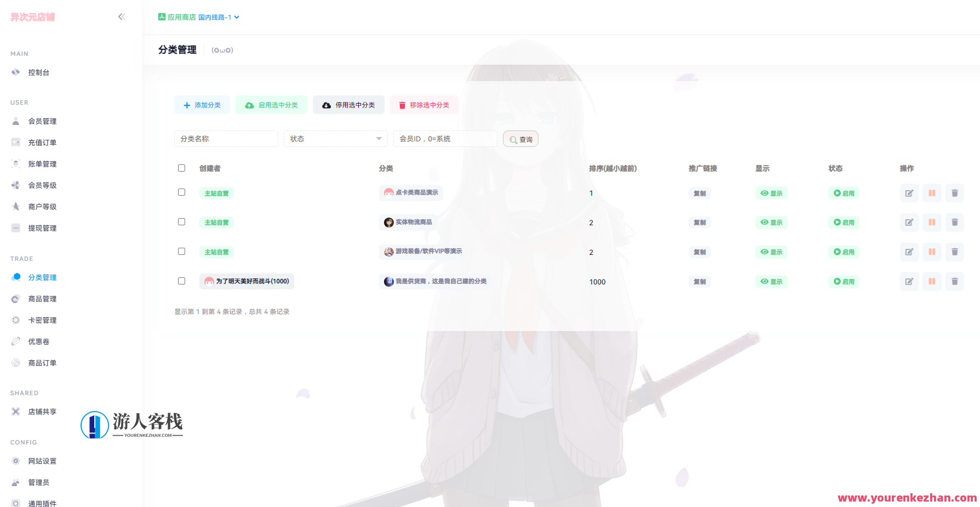Check the checkbox for 实体物流商品 row
This screenshot has height=507, width=980.
(181, 221)
